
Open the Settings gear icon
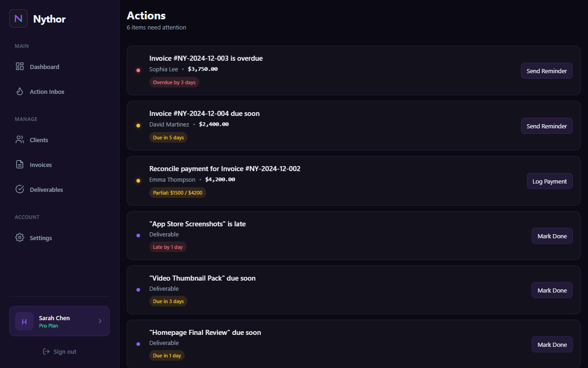tap(20, 237)
